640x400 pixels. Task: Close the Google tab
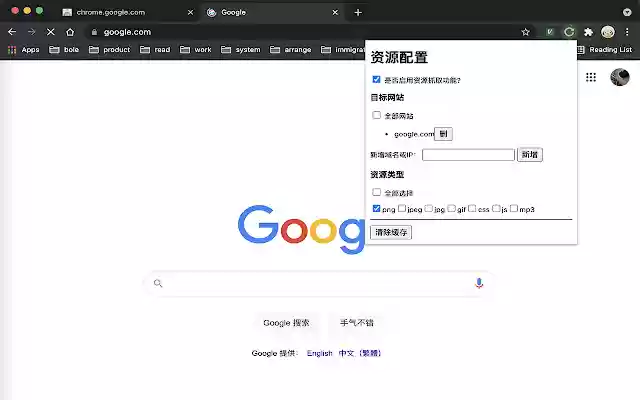pos(335,12)
